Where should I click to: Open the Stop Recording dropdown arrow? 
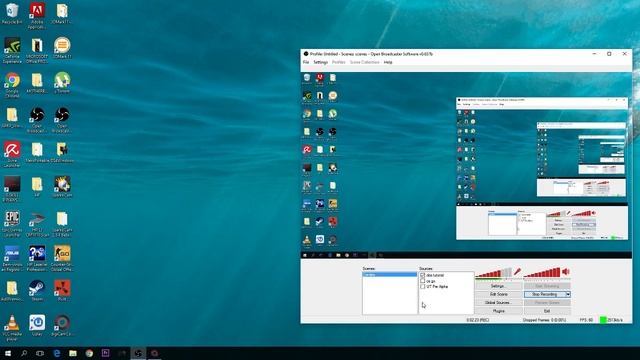coord(568,294)
